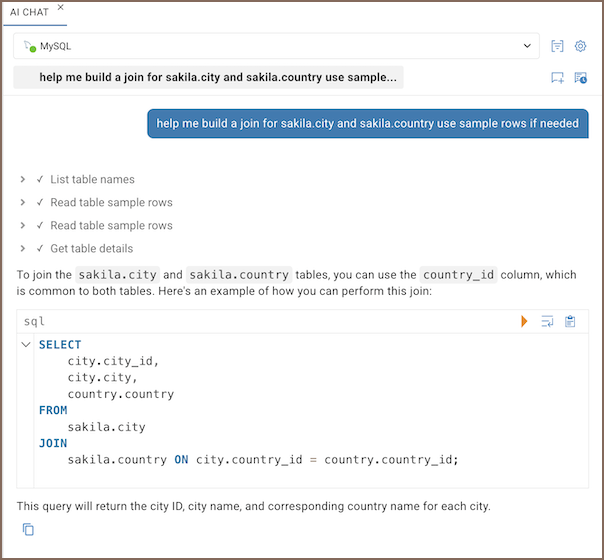Click the SELECT keyword in code
604x560 pixels.
click(60, 345)
